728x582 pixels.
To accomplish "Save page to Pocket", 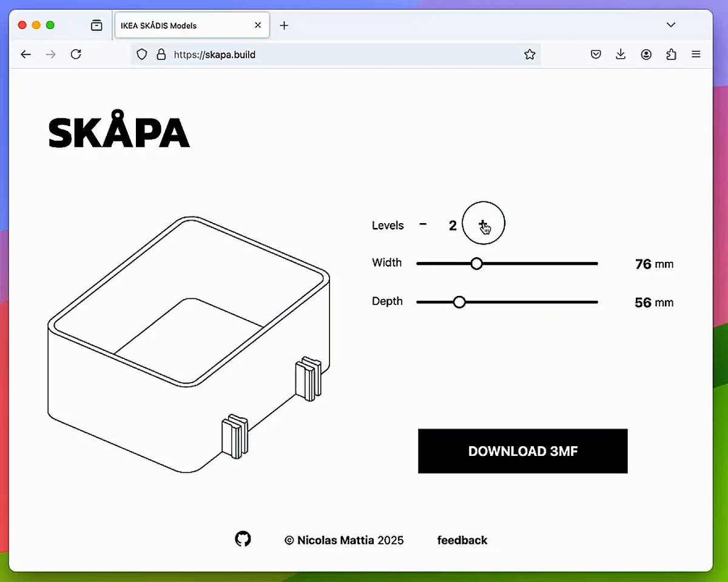I will click(596, 55).
